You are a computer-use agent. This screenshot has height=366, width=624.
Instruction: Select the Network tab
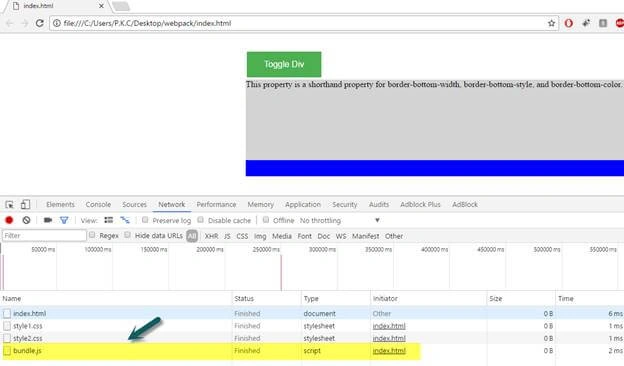click(172, 204)
